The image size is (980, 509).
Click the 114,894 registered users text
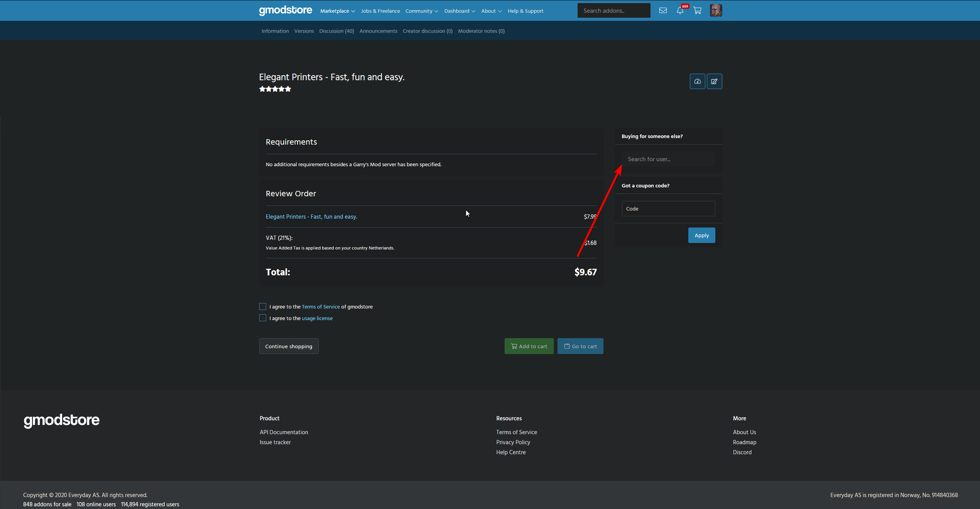(x=150, y=504)
